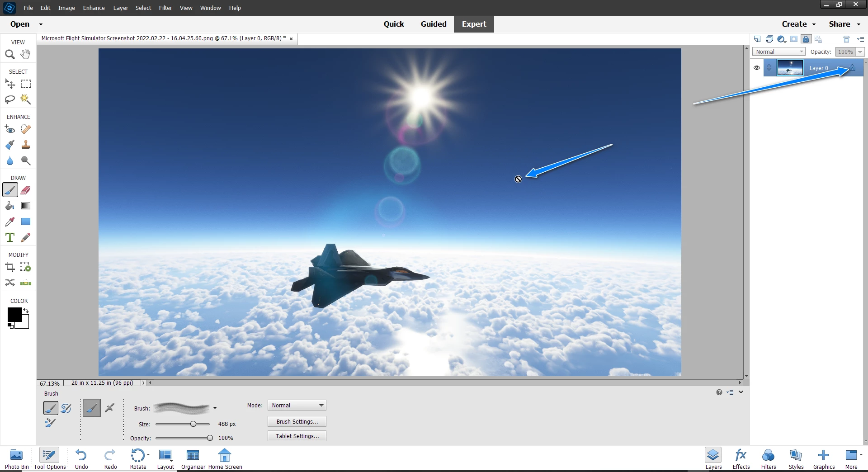Add a layer mask
Image resolution: width=868 pixels, height=472 pixels.
(794, 39)
